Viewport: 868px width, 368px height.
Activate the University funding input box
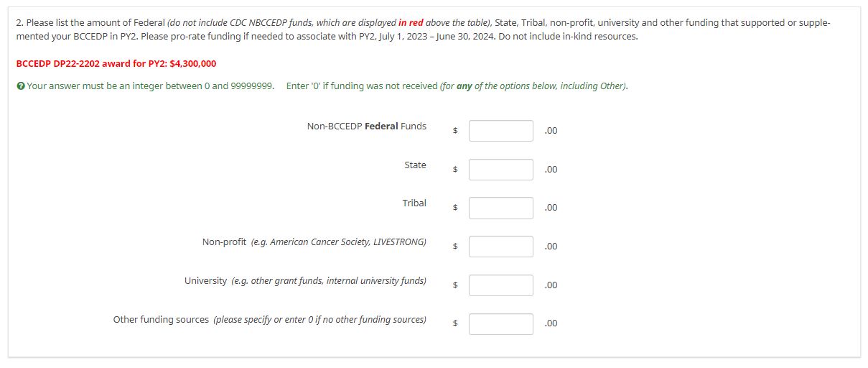[500, 285]
